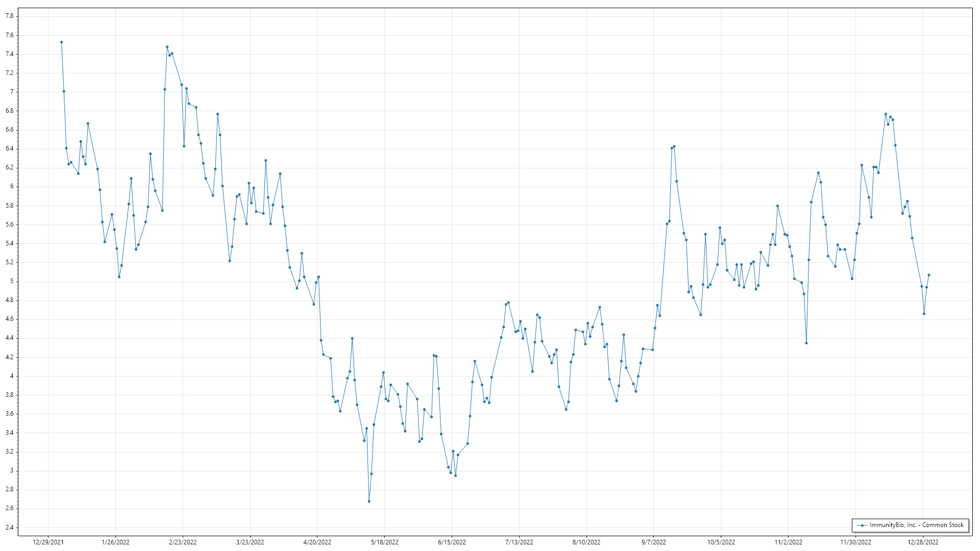The image size is (980, 551).
Task: Click the 6.4 y-axis tick label
Action: 10,149
